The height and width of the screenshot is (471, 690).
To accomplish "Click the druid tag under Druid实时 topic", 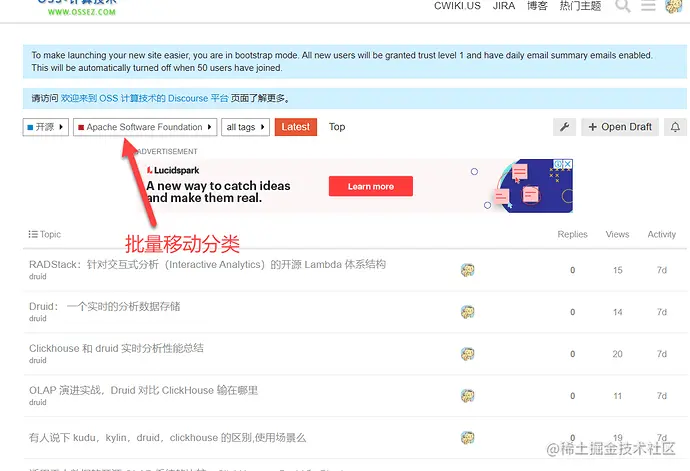I will (37, 318).
